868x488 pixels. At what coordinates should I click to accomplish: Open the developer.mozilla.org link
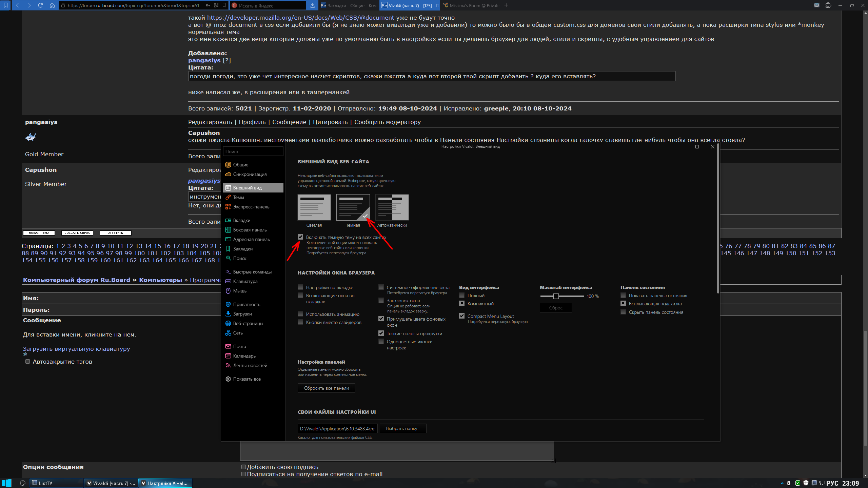point(300,18)
